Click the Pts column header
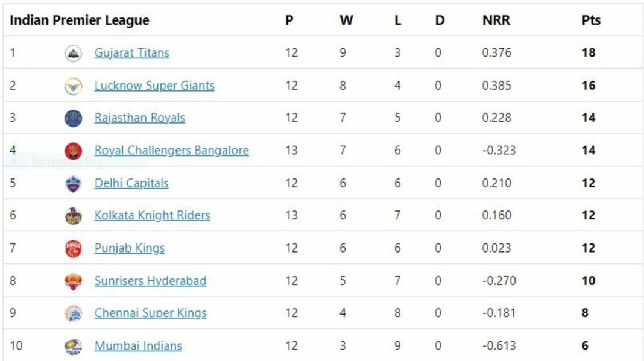This screenshot has height=361, width=644. [x=591, y=20]
